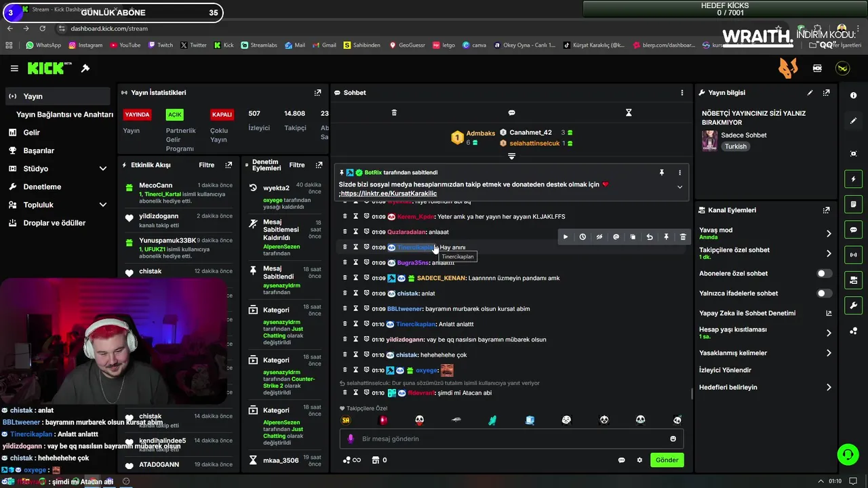Expand the pinned message with its chevron
This screenshot has height=488, width=868.
(679, 187)
